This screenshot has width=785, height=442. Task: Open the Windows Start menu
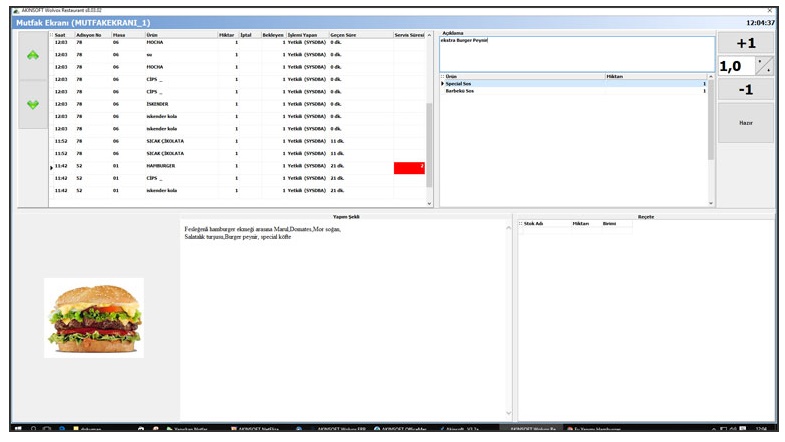[x=17, y=429]
